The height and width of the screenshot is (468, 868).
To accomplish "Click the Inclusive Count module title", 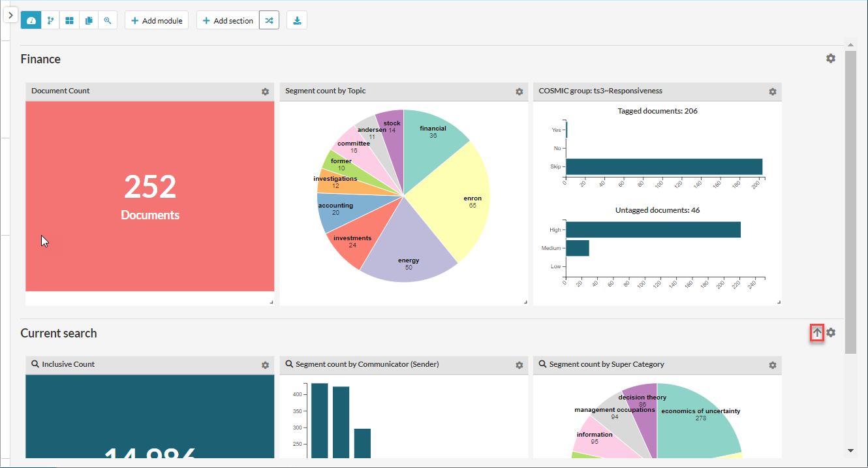I will [x=69, y=364].
